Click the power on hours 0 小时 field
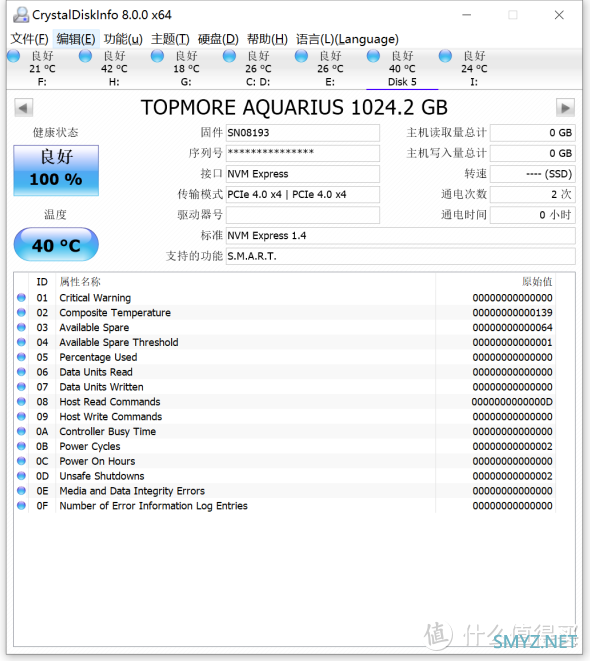The image size is (590, 661). point(533,215)
